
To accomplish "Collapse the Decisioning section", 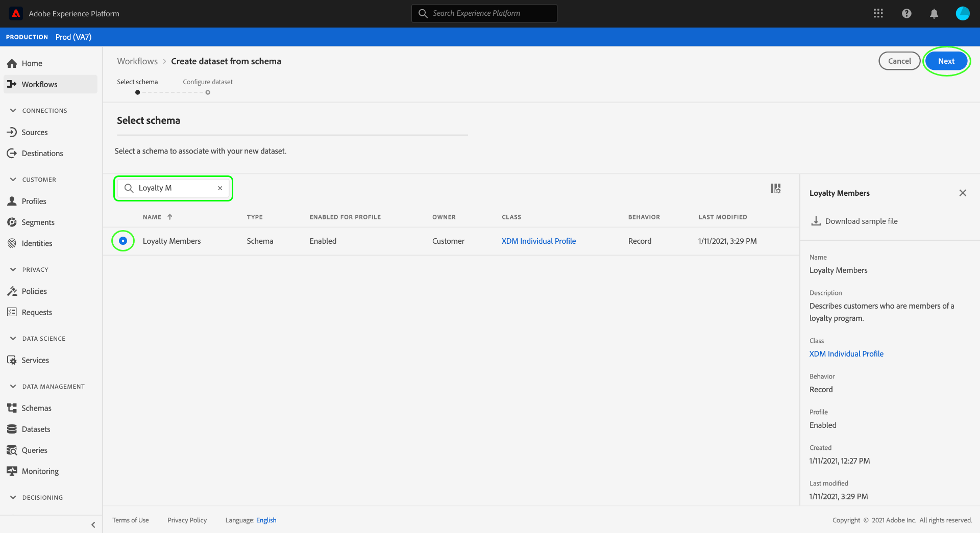I will (x=13, y=497).
